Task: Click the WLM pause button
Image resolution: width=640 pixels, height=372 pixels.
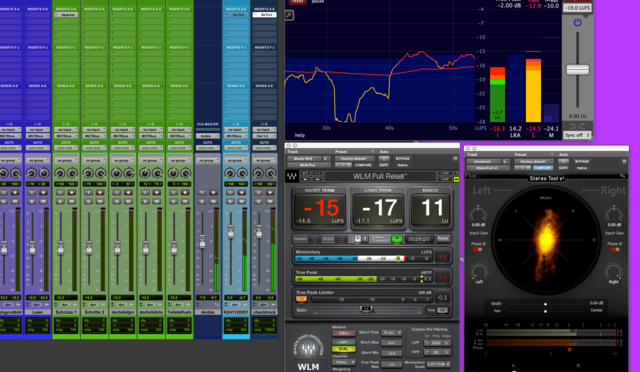Action: (365, 239)
